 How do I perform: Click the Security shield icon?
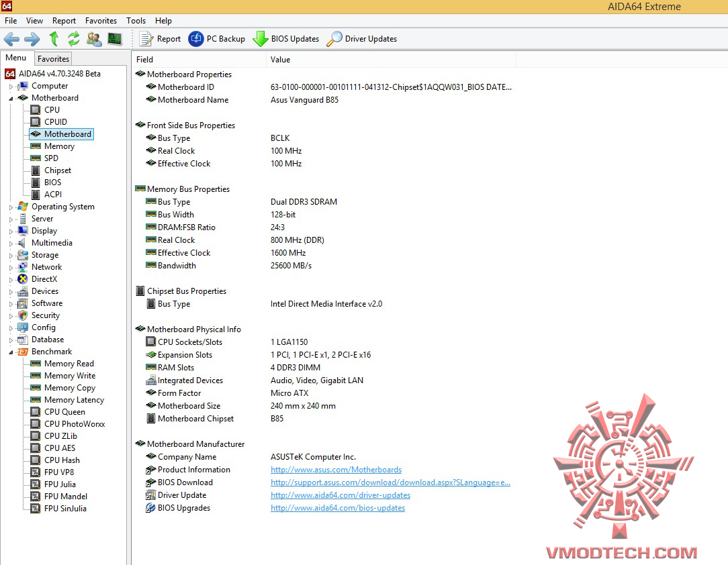[x=22, y=315]
